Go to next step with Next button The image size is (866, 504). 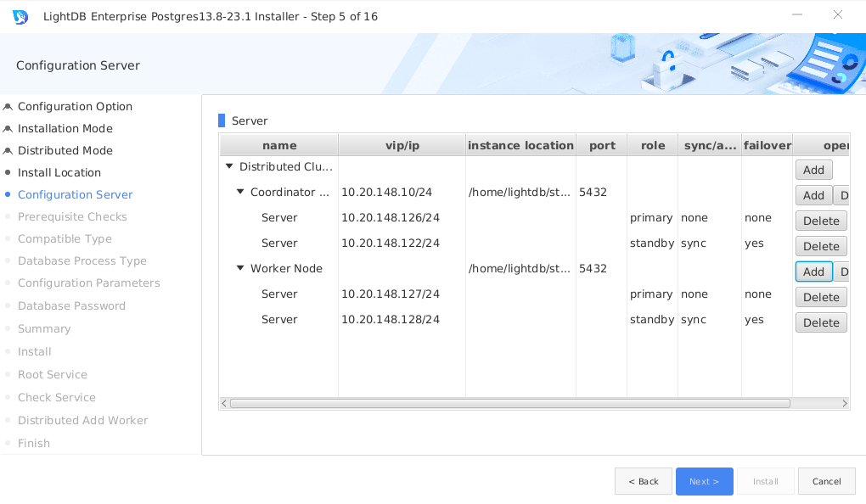pos(704,481)
